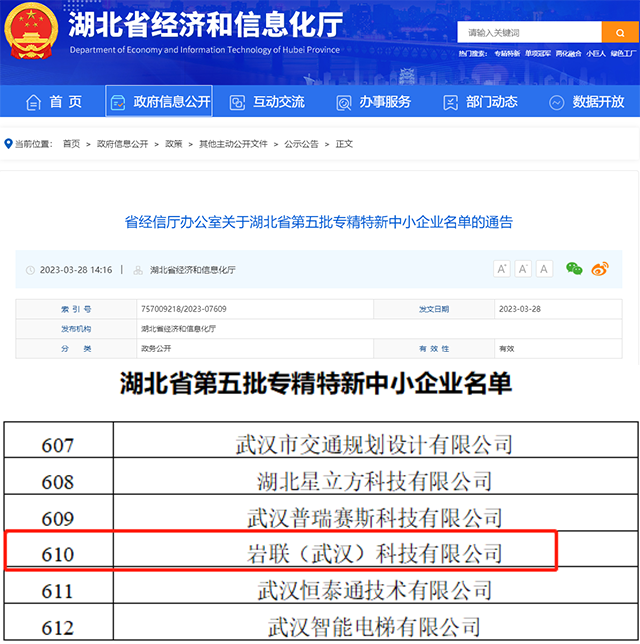This screenshot has height=644, width=640.
Task: Click the 办事服务 service icon
Action: point(344,102)
